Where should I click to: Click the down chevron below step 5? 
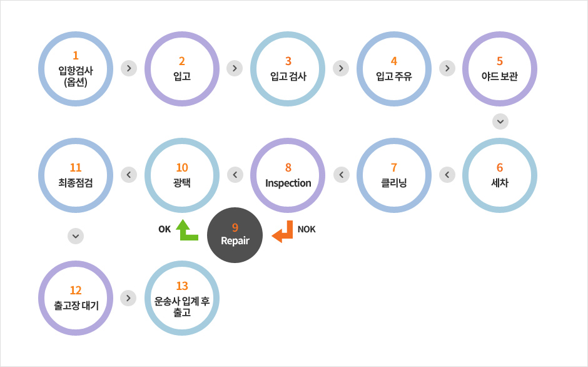click(500, 121)
